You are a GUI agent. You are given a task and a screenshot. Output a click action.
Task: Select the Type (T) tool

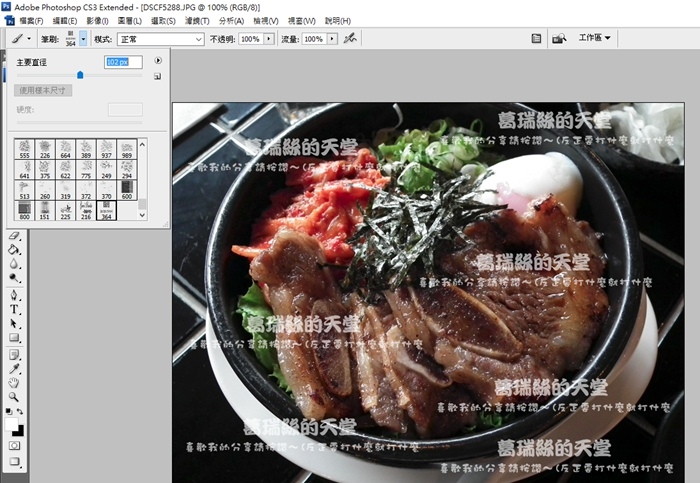(14, 309)
